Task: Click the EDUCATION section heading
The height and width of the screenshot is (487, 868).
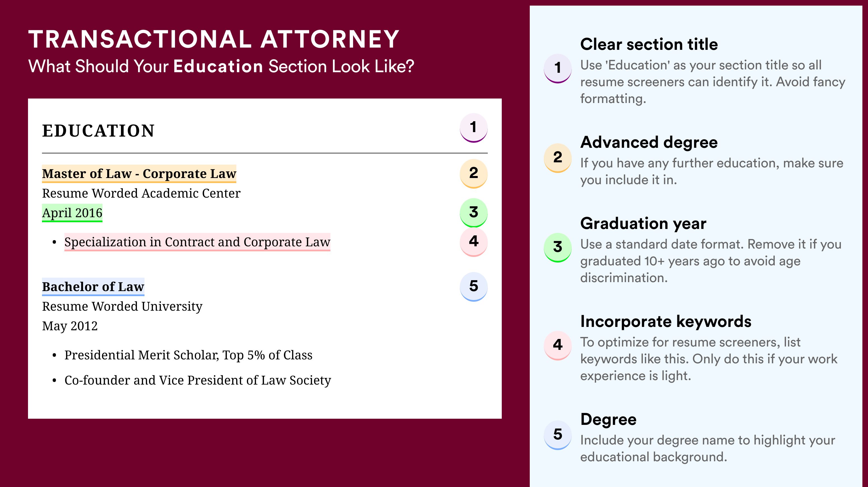Action: [98, 131]
